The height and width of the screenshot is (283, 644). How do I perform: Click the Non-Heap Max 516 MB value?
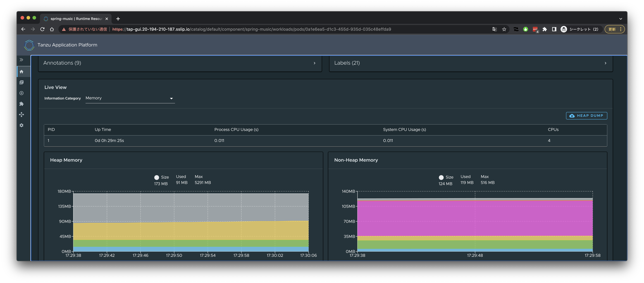click(487, 183)
